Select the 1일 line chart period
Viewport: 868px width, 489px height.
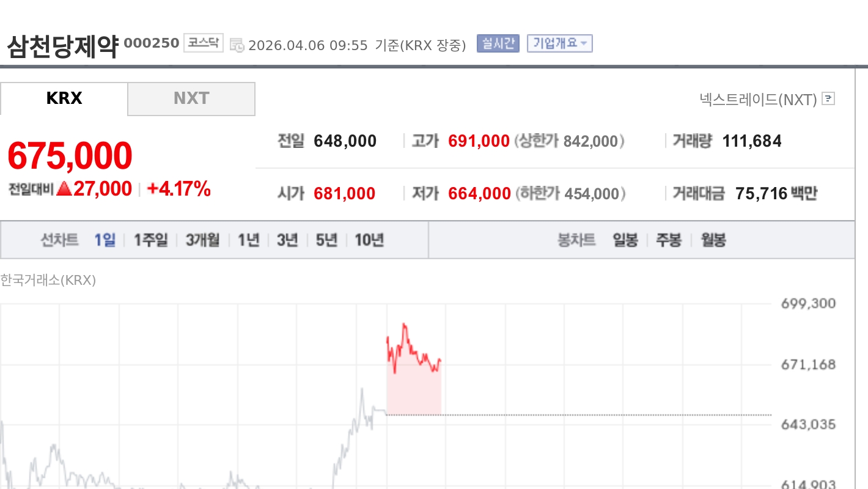tap(105, 240)
